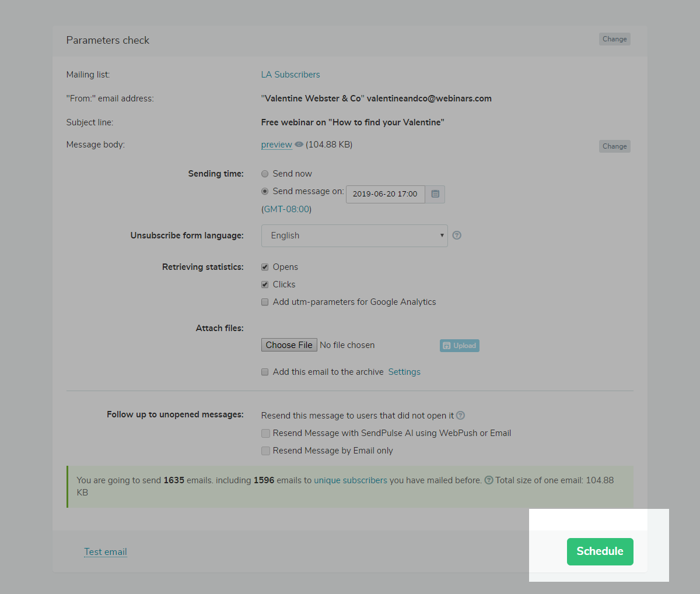The height and width of the screenshot is (594, 700).
Task: Click the scheduled date and time field
Action: 385,194
